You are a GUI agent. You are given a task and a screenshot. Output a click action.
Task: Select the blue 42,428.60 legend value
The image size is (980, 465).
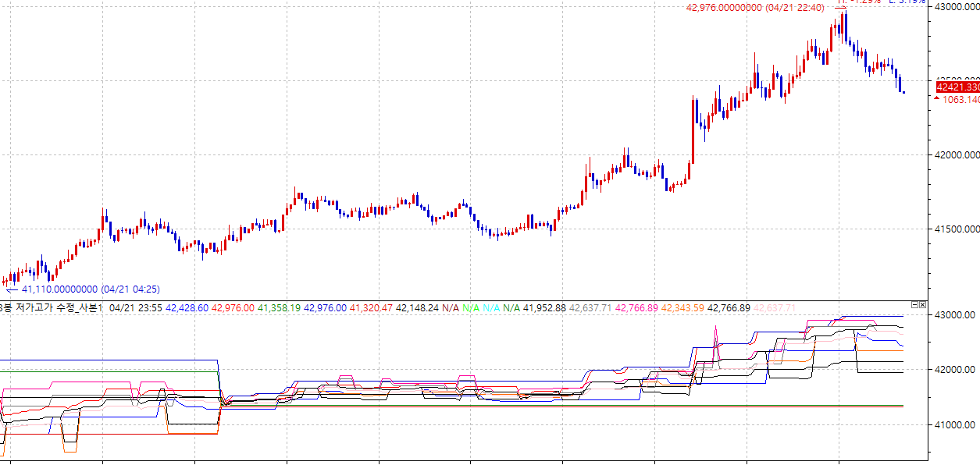[187, 308]
